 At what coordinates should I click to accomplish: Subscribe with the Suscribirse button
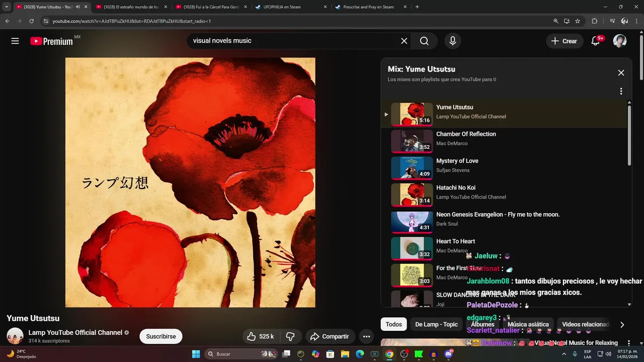click(161, 336)
